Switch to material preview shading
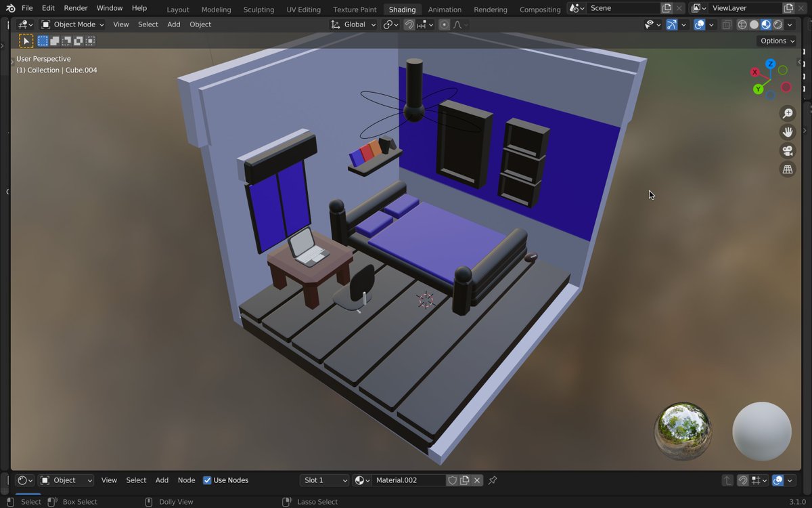The height and width of the screenshot is (508, 812). point(766,24)
